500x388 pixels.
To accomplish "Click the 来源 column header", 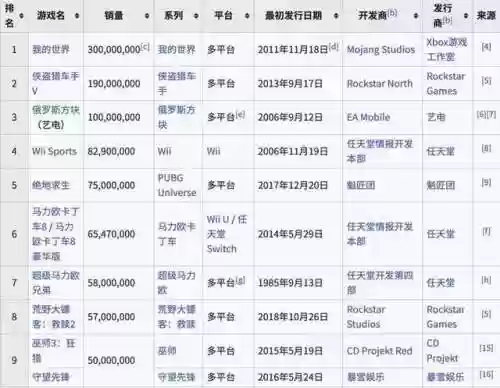I will (x=486, y=15).
